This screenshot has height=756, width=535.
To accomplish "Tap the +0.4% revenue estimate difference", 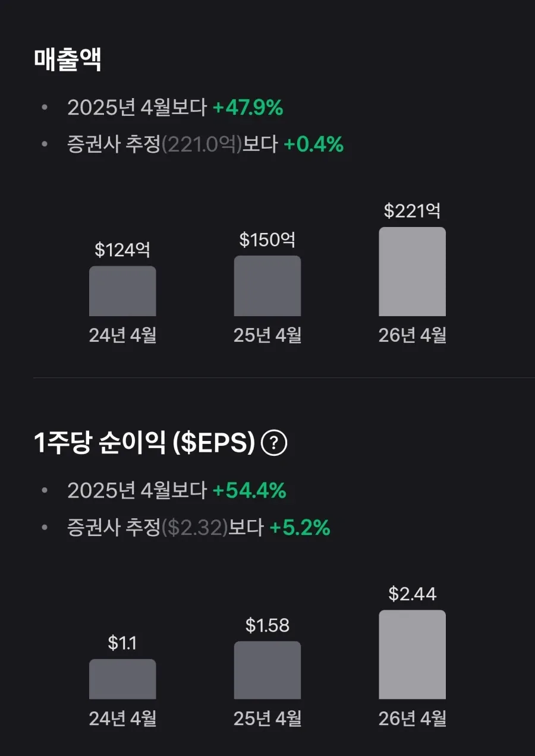I will [x=313, y=144].
